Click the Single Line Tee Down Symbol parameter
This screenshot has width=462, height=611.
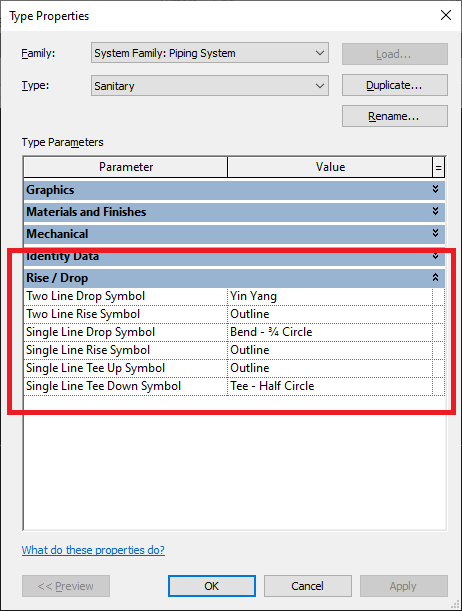[125, 386]
